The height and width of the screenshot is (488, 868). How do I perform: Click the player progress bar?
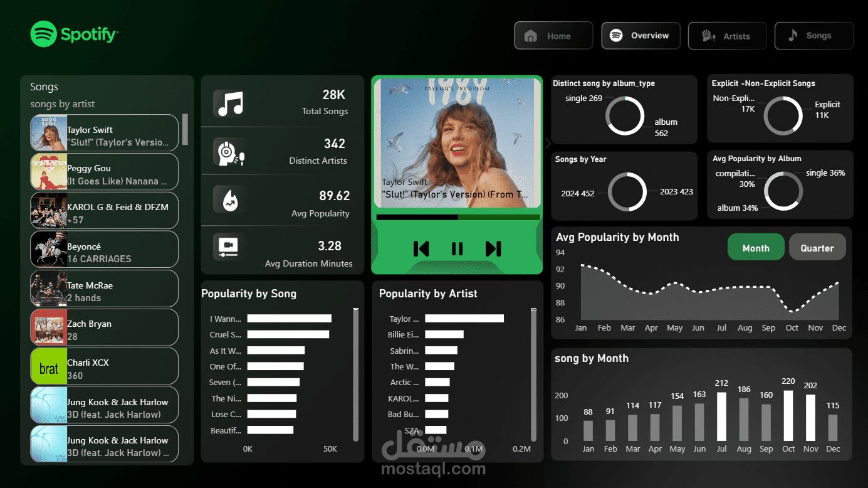pos(457,216)
